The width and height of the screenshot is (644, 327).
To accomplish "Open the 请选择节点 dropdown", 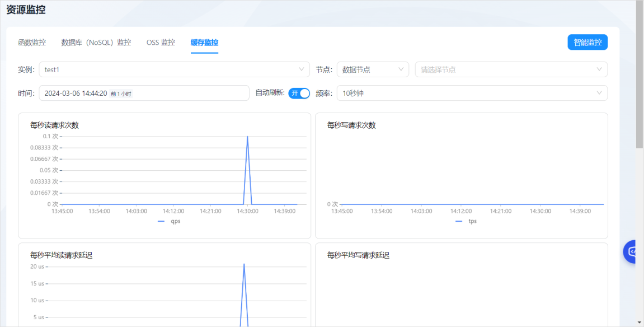I will coord(511,69).
